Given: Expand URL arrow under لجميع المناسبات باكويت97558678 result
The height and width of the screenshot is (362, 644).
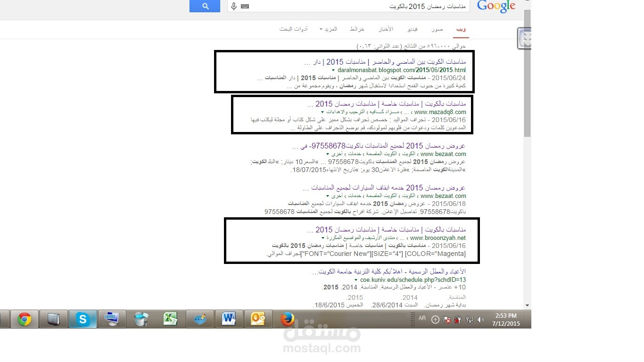Looking at the screenshot, I should [327, 154].
